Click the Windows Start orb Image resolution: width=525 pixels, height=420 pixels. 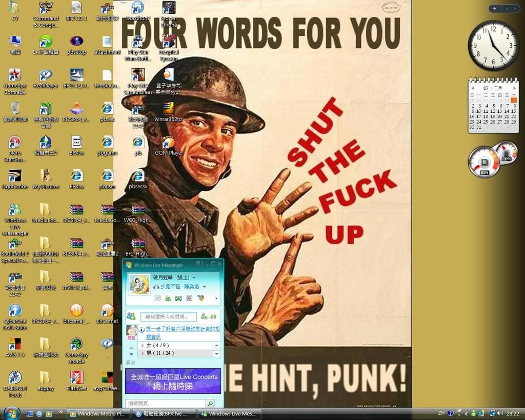pyautogui.click(x=11, y=413)
